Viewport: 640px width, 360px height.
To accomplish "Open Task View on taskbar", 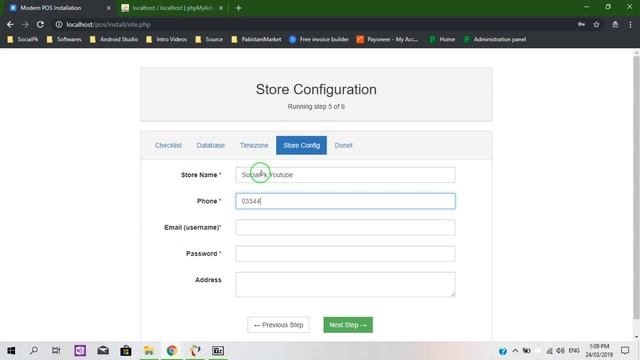I will coord(56,351).
